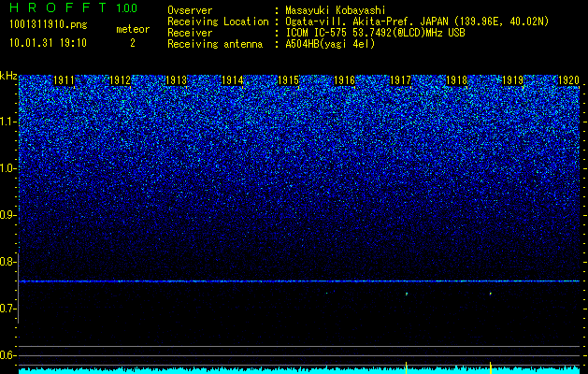
Task: Select the file name 1001311910.png
Action: coord(49,25)
